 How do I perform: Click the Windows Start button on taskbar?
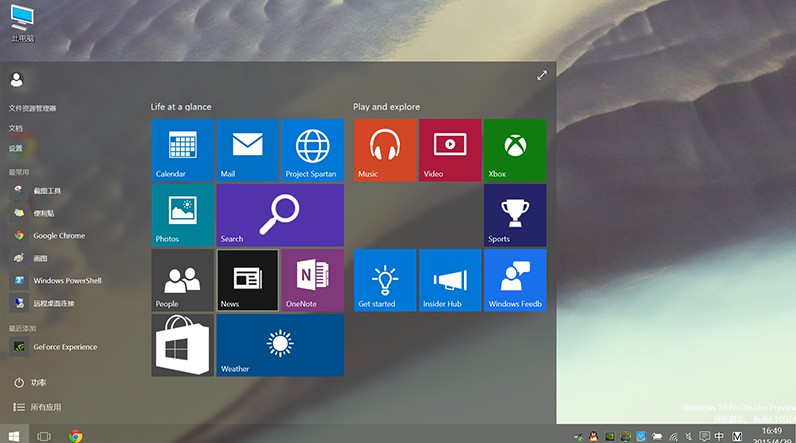[14, 435]
